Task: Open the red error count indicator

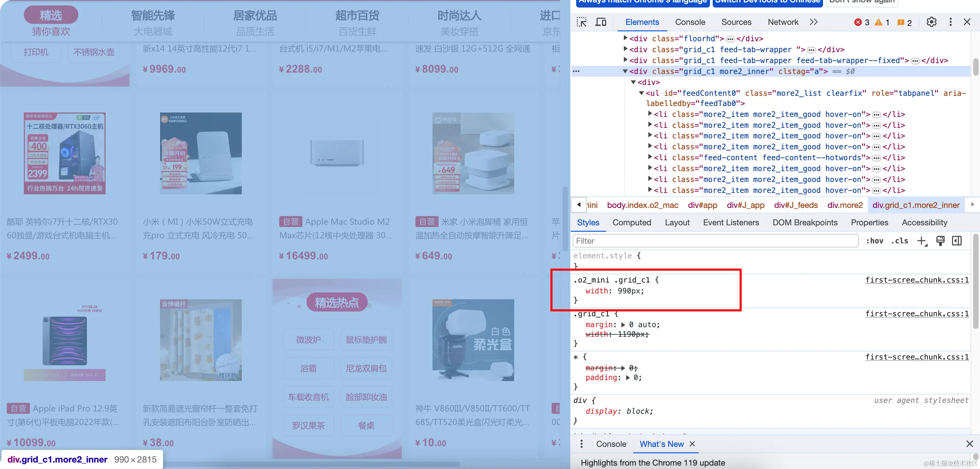Action: point(862,22)
